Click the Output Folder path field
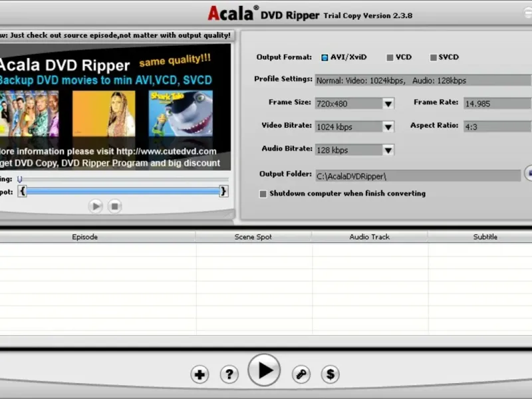 tap(418, 176)
